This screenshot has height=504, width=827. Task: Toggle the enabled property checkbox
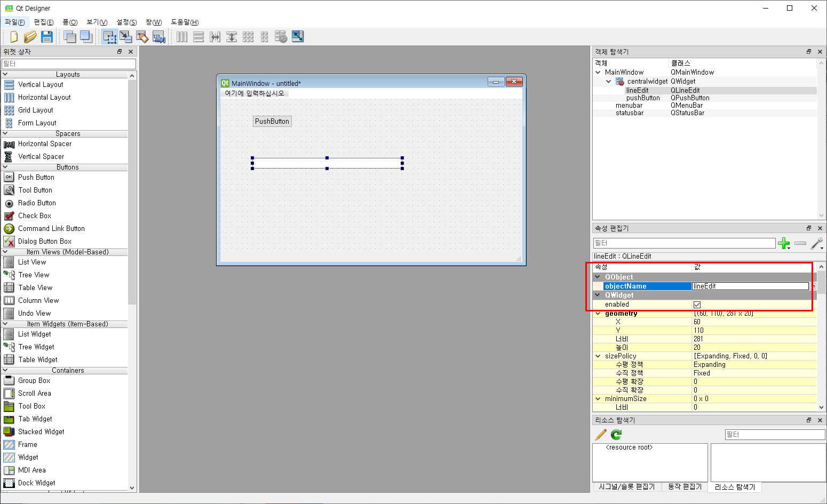697,305
